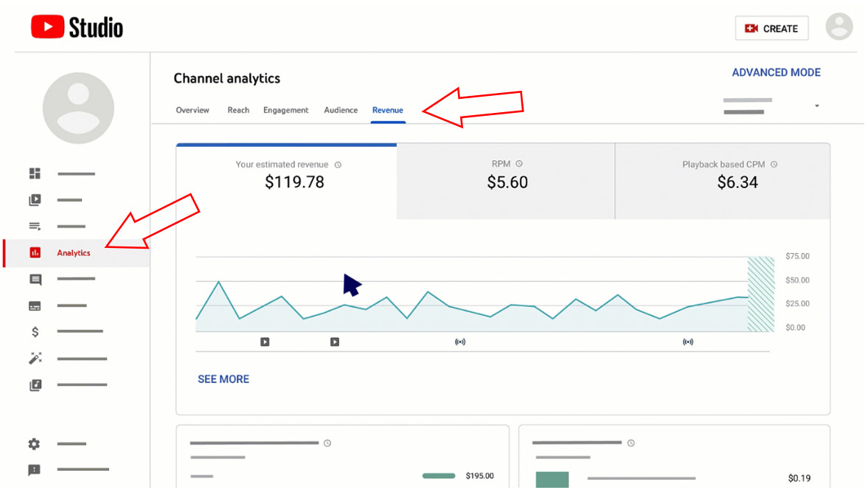Click the Send feedback icon
The height and width of the screenshot is (490, 868).
(35, 470)
